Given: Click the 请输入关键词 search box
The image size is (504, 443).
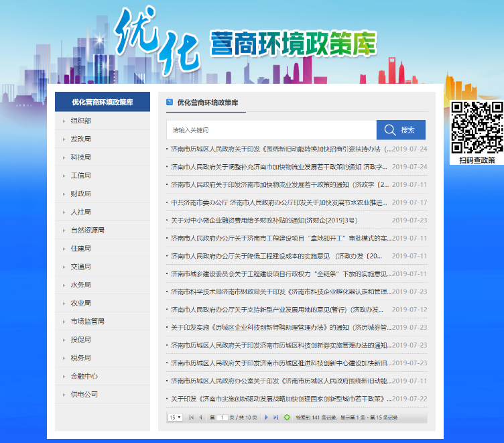Looking at the screenshot, I should [x=271, y=130].
